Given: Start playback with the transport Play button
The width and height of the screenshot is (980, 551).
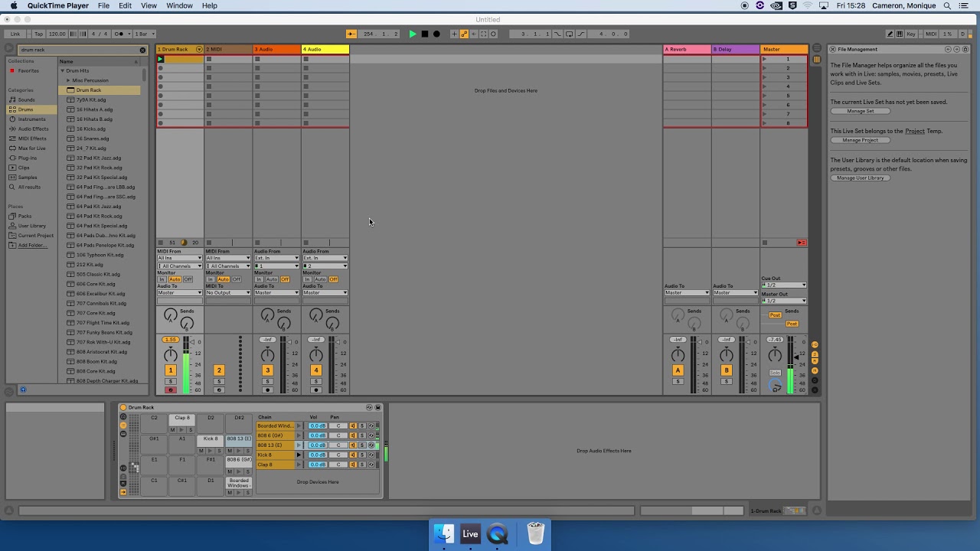Looking at the screenshot, I should click(x=413, y=34).
